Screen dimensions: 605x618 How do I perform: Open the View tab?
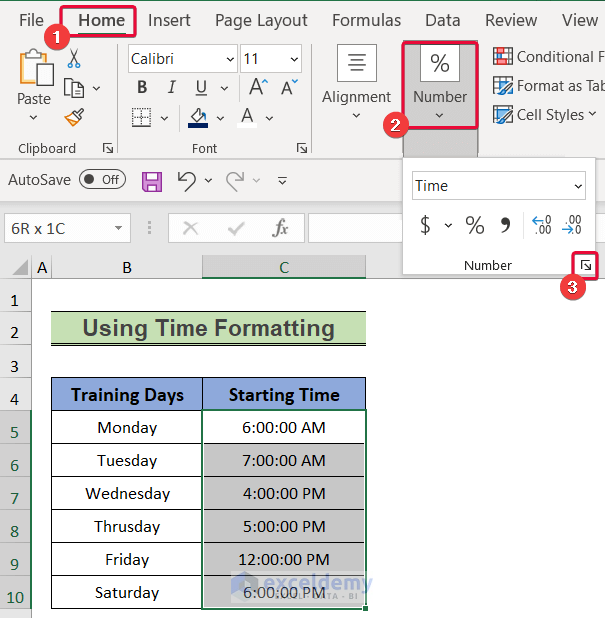click(580, 20)
